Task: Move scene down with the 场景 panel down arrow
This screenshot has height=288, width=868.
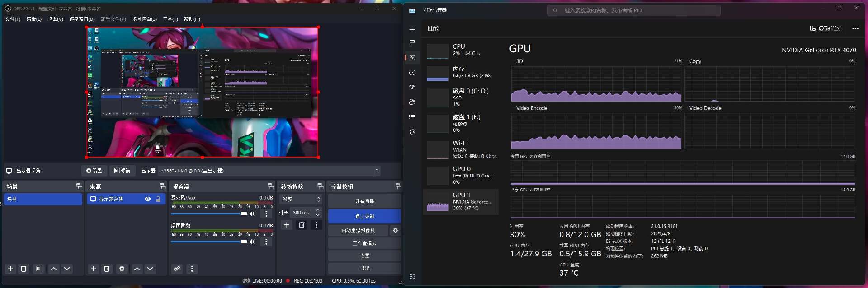Action: pyautogui.click(x=67, y=269)
